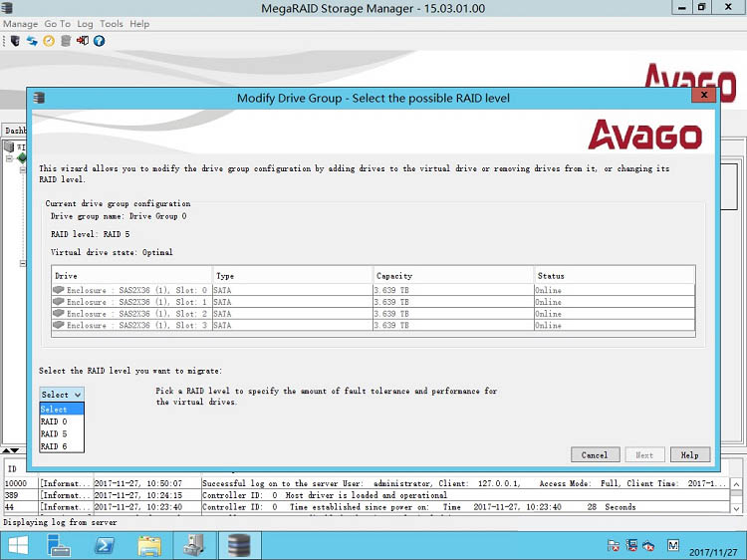Choose RAID 0 from the dropdown list
Viewport: 747px width, 560px height.
(x=62, y=421)
